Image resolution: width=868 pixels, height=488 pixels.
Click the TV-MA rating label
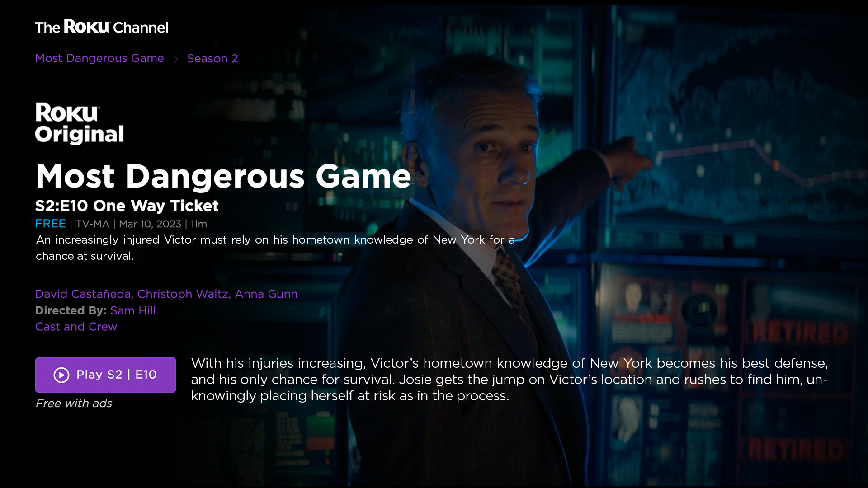93,224
